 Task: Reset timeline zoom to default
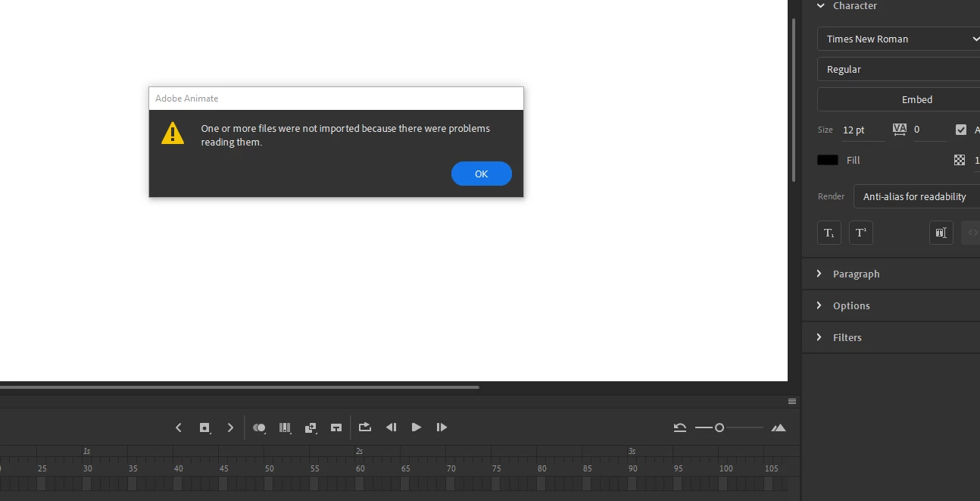680,427
